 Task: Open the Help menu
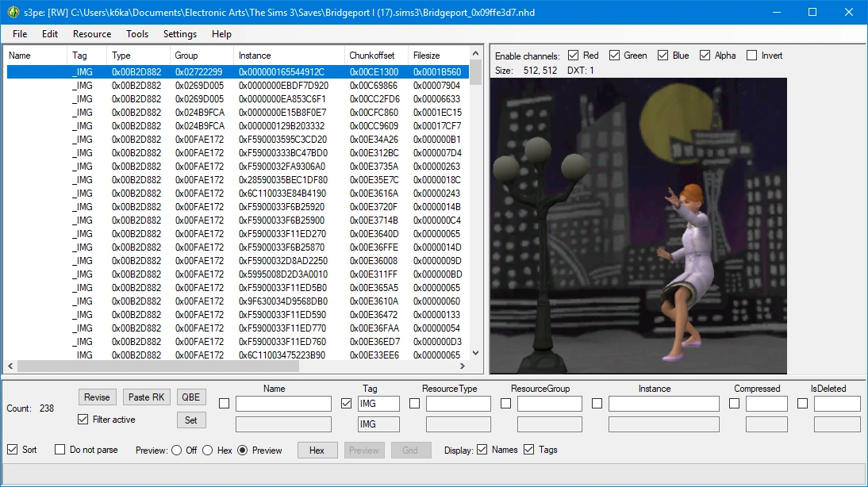click(x=221, y=34)
